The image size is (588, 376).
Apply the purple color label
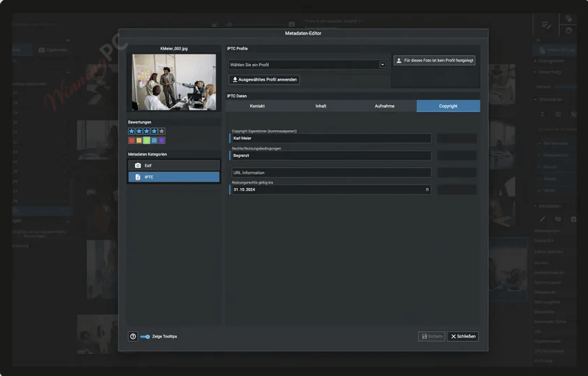click(161, 140)
